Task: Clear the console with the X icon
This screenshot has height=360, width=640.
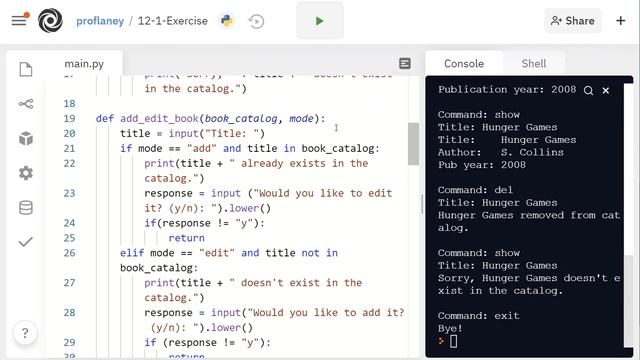Action: click(606, 91)
